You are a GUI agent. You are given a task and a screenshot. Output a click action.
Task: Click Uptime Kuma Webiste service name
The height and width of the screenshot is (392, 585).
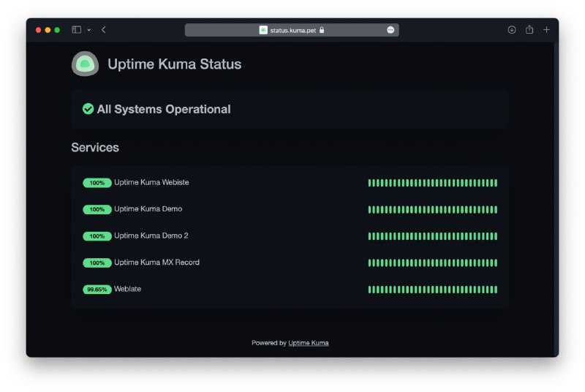click(x=151, y=182)
